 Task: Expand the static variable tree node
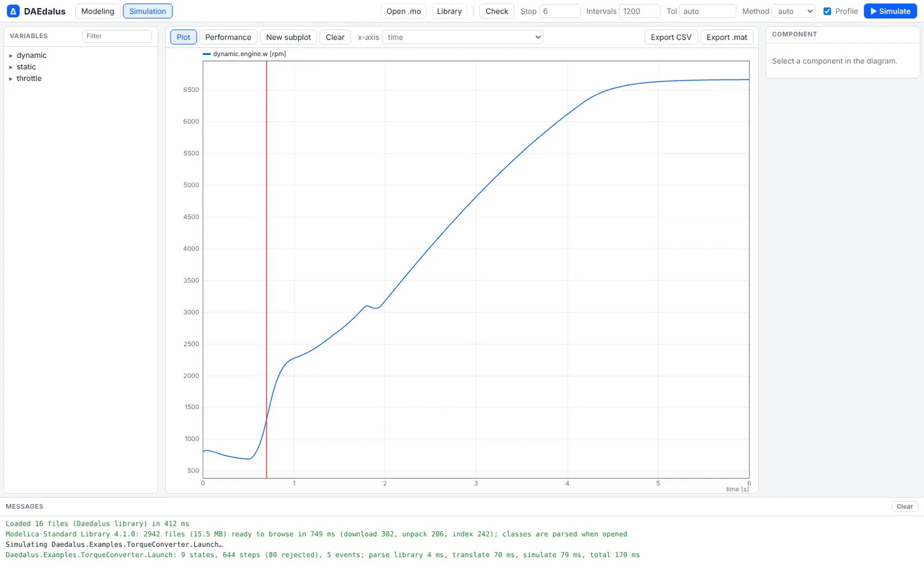point(11,67)
